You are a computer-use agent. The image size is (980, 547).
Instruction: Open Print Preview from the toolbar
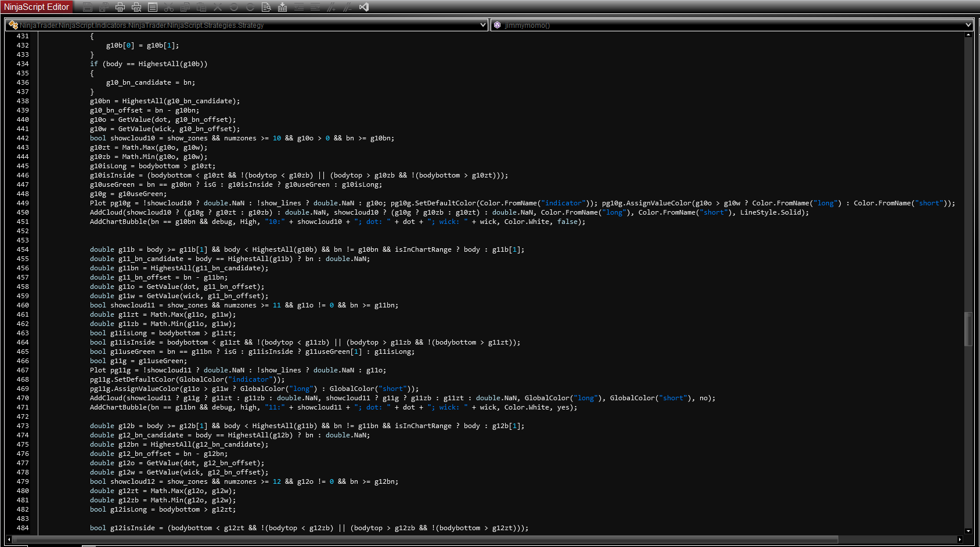136,7
